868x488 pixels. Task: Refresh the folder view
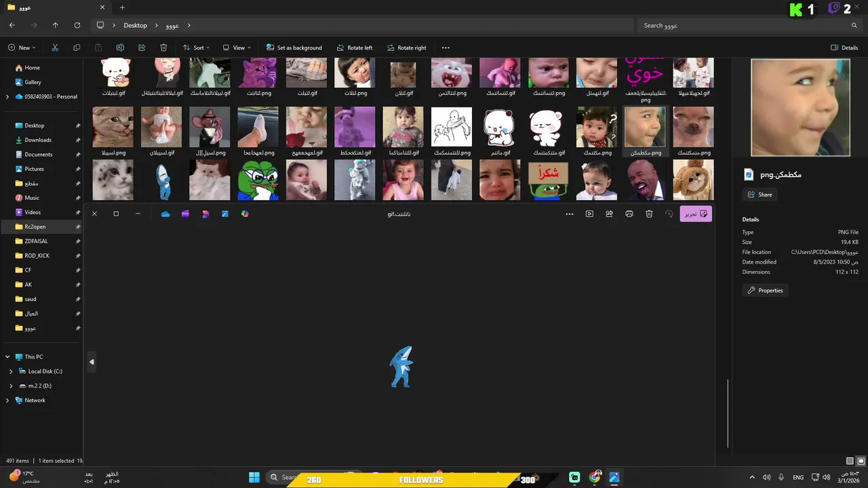77,25
